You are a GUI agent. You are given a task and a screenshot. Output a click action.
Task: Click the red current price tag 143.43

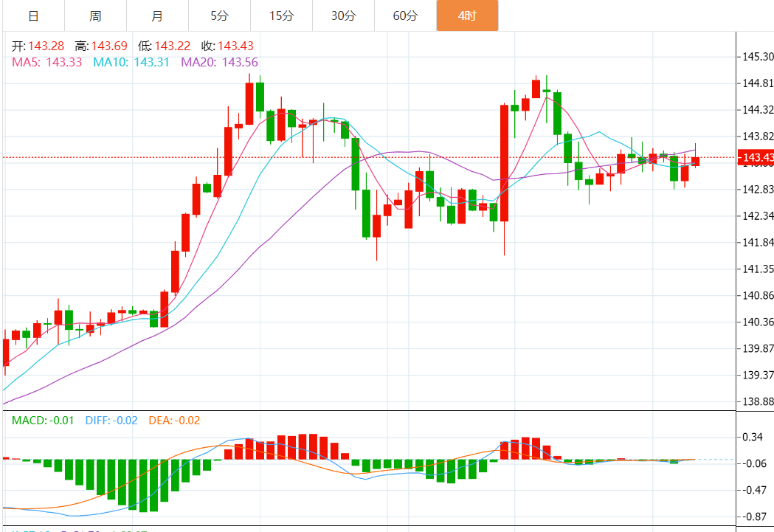tap(756, 157)
